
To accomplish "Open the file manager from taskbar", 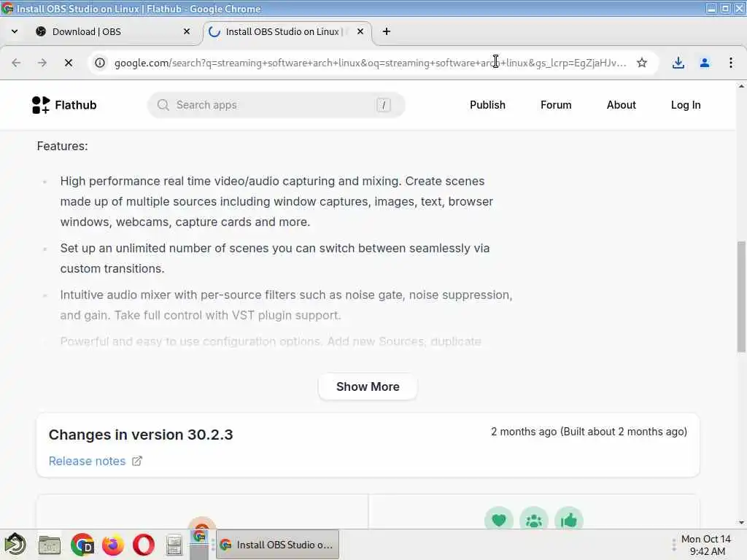I will [49, 545].
